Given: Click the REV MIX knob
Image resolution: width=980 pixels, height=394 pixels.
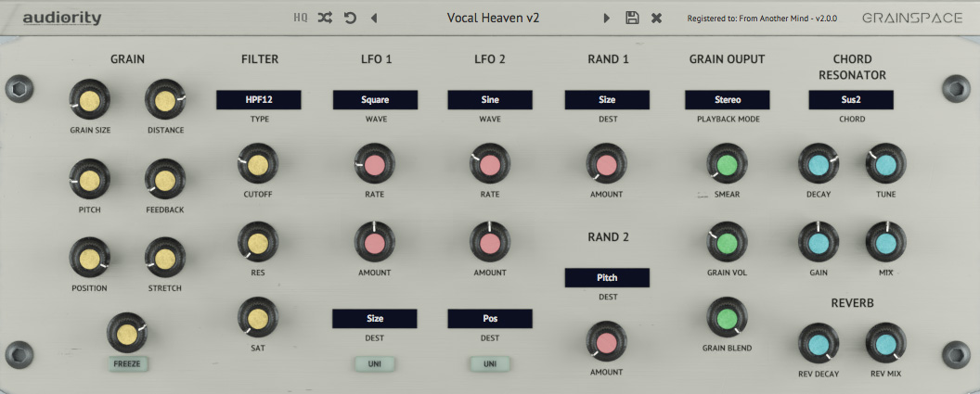Looking at the screenshot, I should (x=885, y=344).
